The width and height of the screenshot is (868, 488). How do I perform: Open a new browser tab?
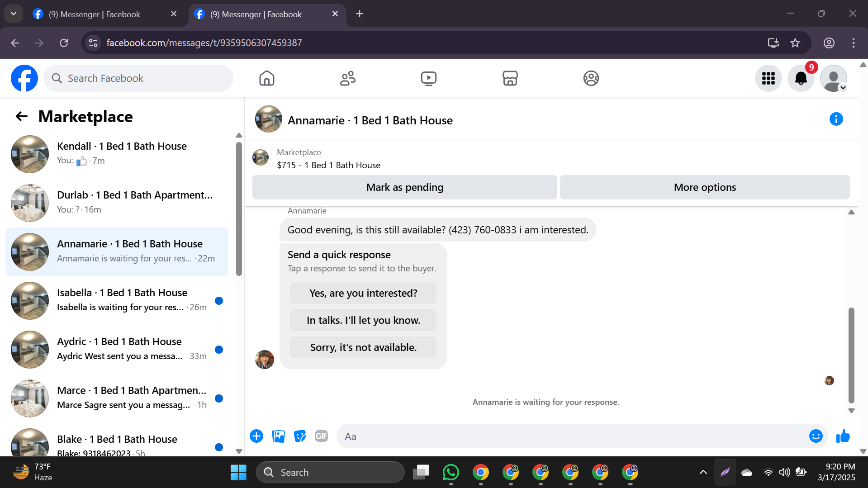[360, 14]
